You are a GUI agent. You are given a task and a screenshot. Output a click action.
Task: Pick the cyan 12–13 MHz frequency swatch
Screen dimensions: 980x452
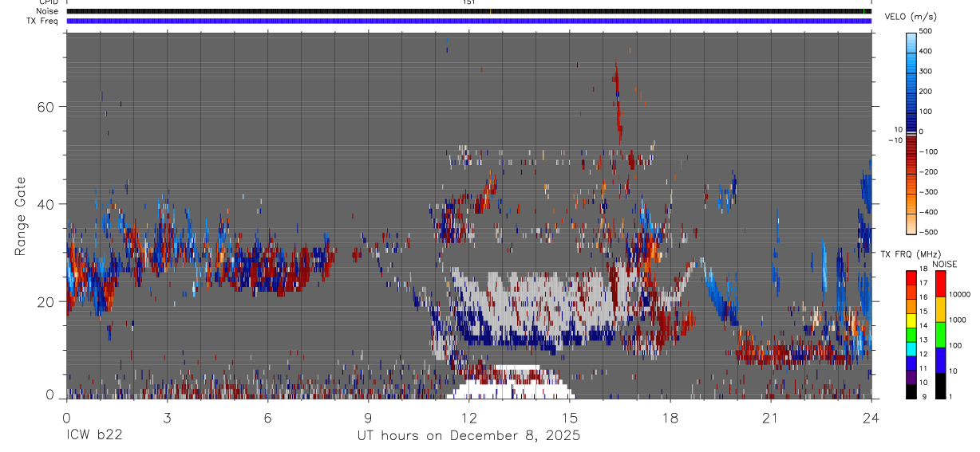click(911, 348)
